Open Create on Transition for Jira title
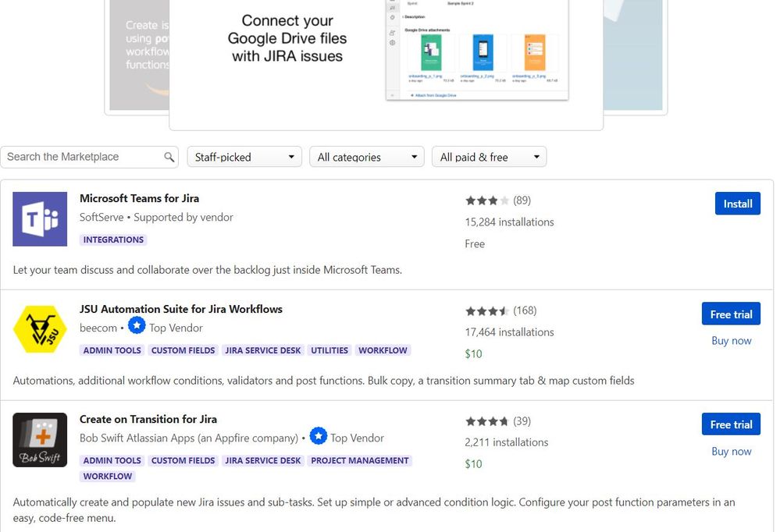 click(x=148, y=419)
